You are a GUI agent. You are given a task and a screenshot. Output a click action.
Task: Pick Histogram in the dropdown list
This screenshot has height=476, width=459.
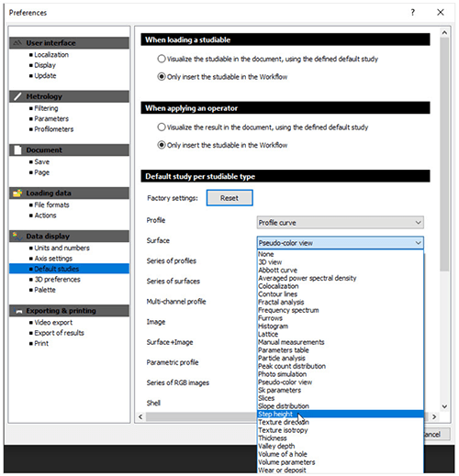click(x=341, y=326)
